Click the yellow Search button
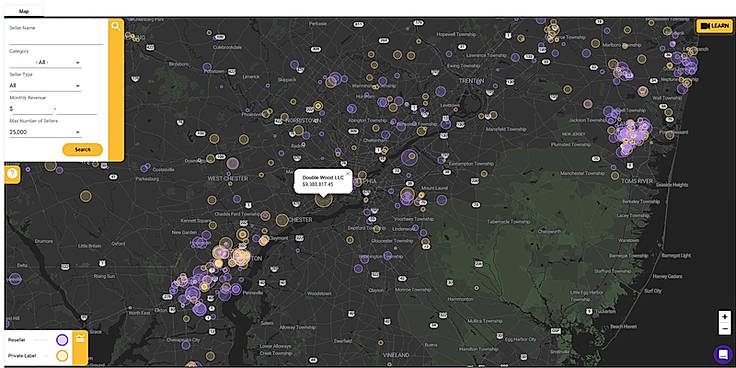 [83, 150]
